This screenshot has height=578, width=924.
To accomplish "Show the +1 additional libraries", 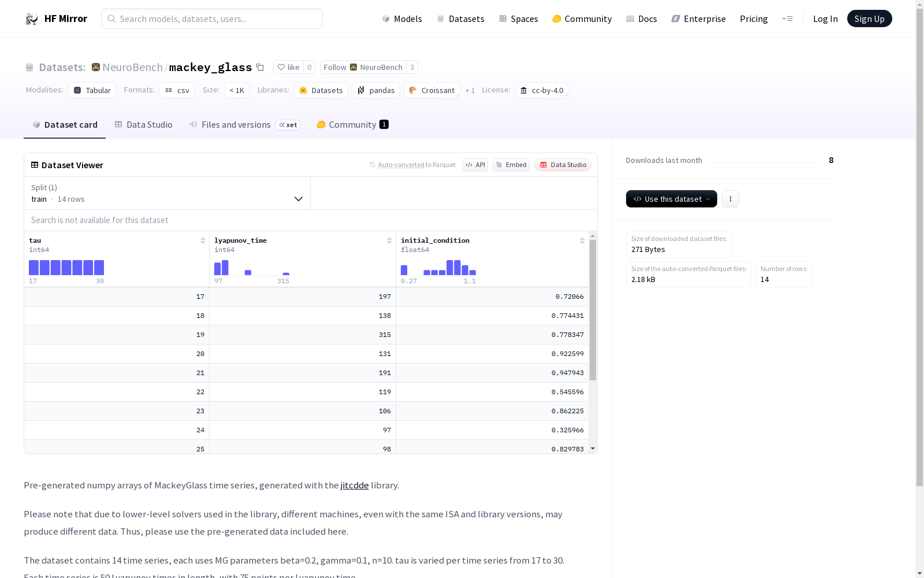I will click(470, 91).
